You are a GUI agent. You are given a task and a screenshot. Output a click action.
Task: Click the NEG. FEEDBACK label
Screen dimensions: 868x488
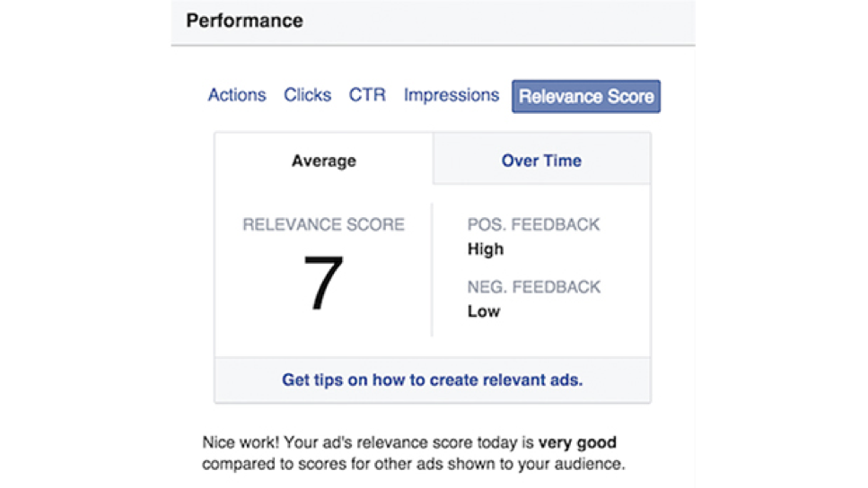pos(534,287)
